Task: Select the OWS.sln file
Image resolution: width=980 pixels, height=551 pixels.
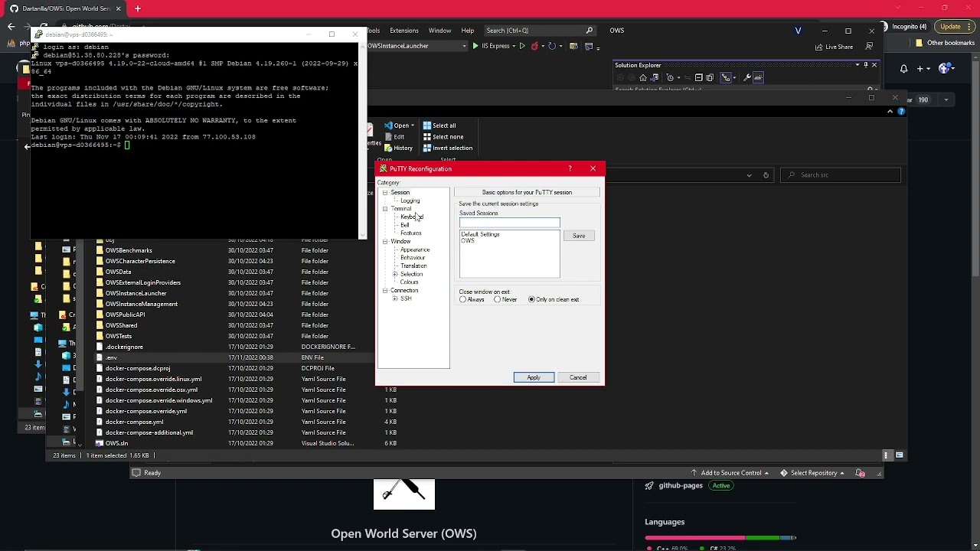Action: pyautogui.click(x=116, y=443)
